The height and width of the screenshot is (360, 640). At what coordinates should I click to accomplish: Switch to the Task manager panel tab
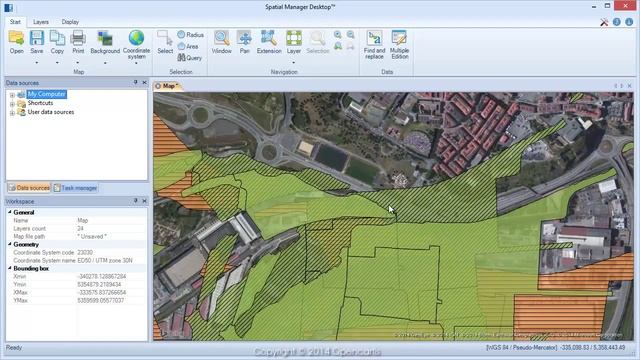coord(75,188)
